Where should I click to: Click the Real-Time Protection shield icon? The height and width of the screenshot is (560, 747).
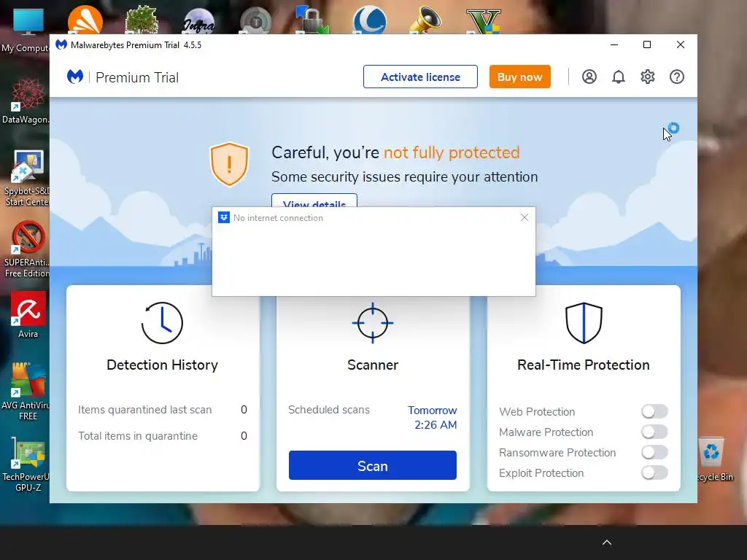[x=584, y=323]
